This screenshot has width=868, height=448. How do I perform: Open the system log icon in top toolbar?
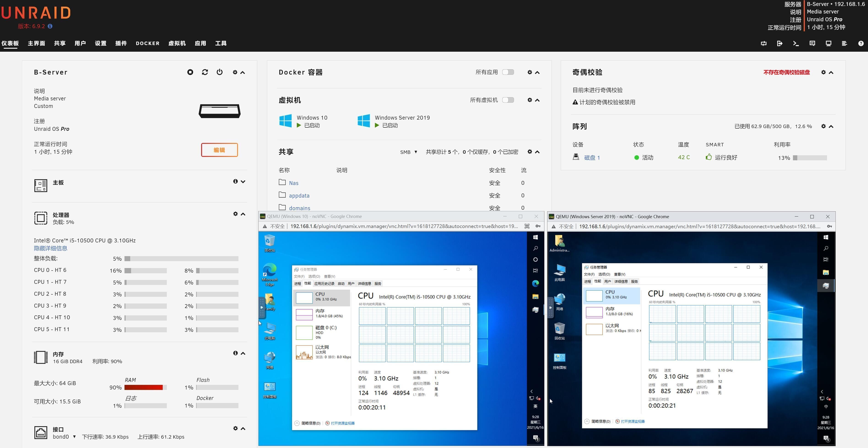click(844, 43)
